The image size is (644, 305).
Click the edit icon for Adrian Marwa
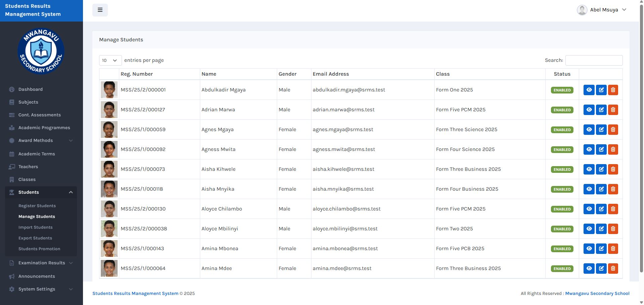601,110
